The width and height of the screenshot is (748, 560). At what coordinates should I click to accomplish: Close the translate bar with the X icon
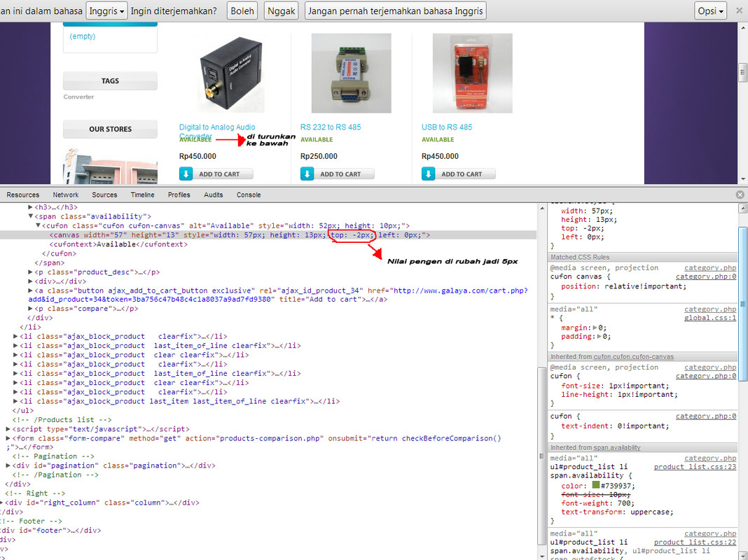tap(739, 10)
